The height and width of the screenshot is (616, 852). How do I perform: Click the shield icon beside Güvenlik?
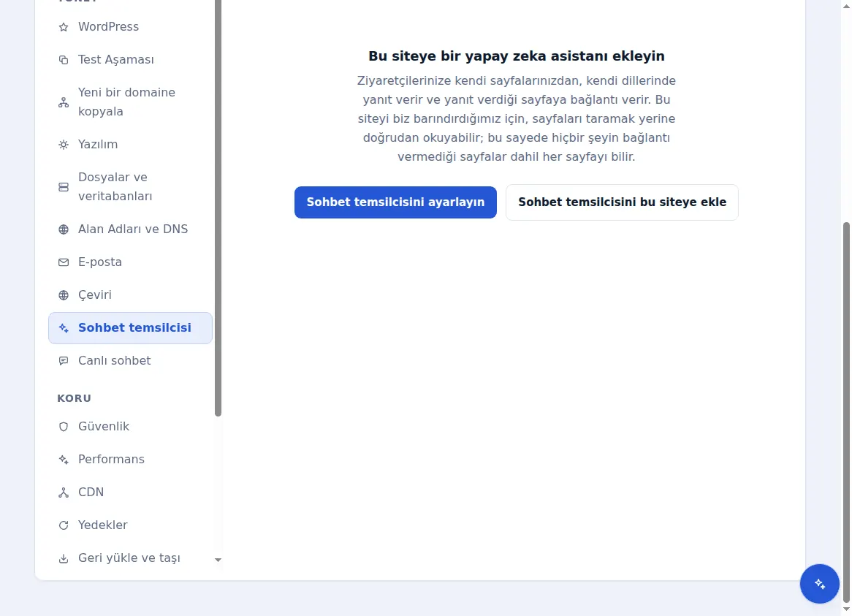point(64,427)
